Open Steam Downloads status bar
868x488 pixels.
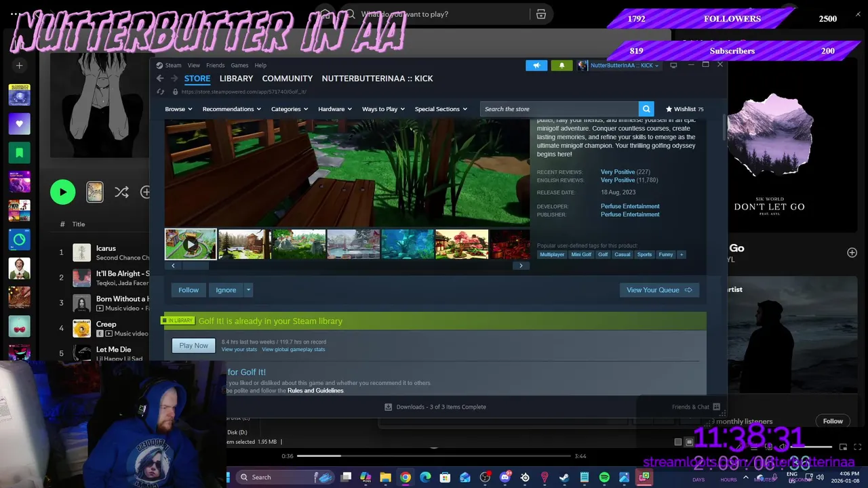pos(435,407)
